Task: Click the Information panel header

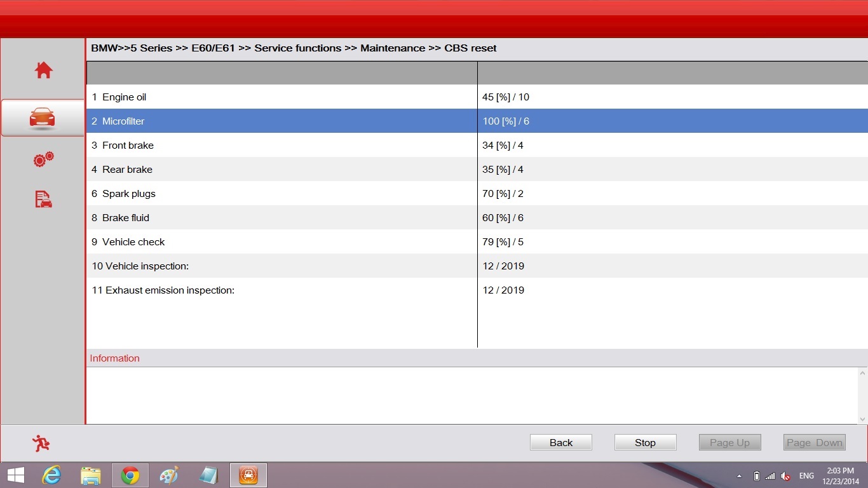Action: tap(477, 358)
